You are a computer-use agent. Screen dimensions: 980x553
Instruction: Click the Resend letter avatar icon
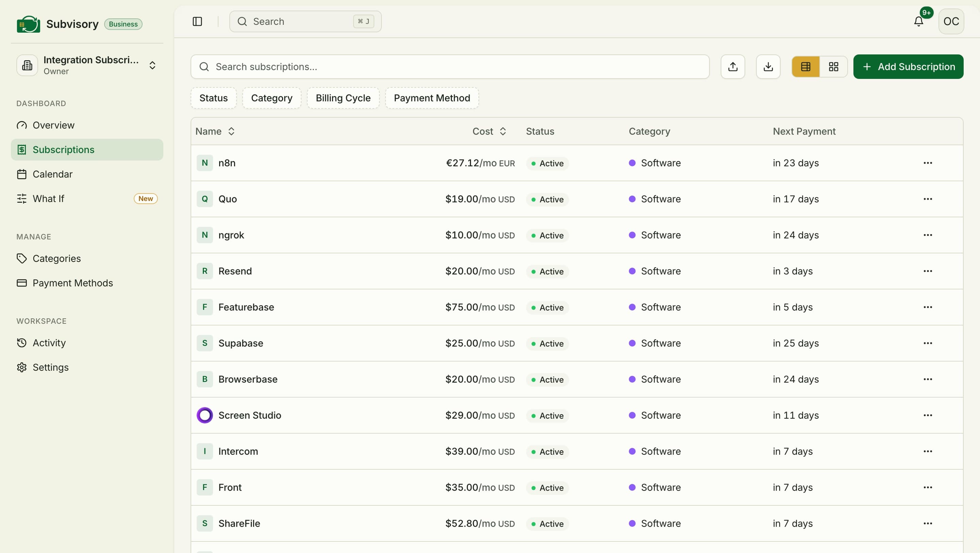click(205, 271)
